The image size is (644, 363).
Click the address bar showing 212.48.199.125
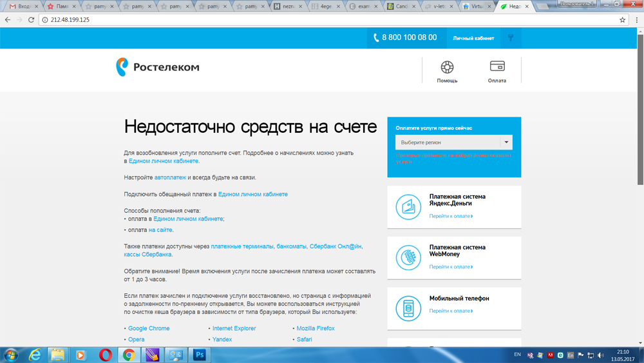[322, 20]
